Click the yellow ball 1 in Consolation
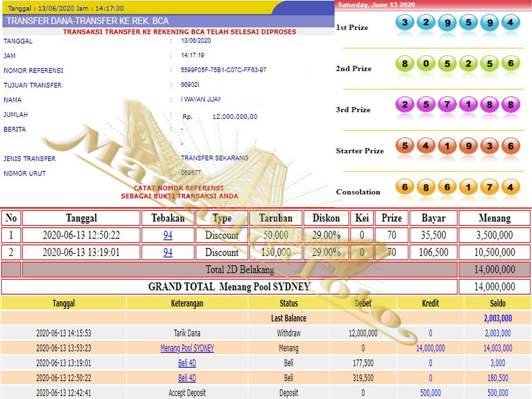 (x=468, y=187)
